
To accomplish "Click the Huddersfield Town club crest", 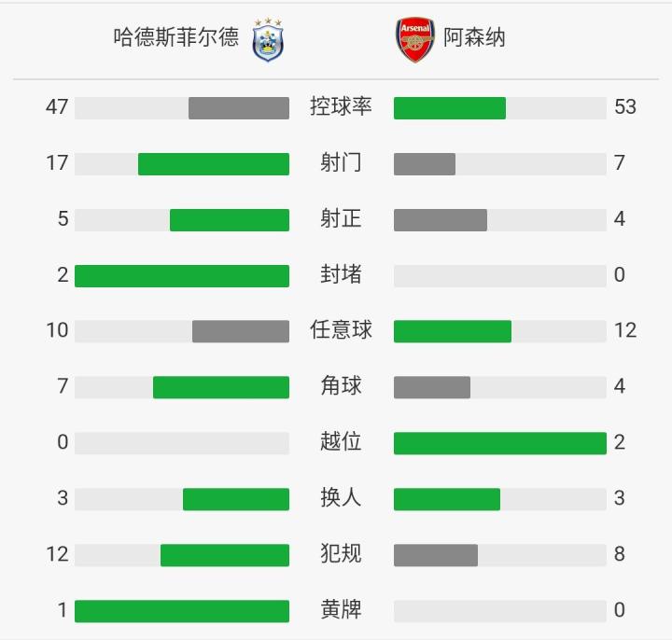I will click(x=269, y=40).
